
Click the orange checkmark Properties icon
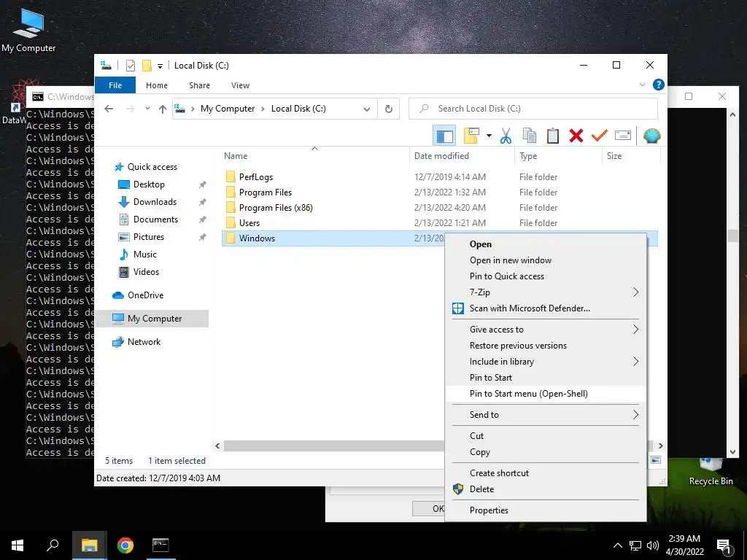click(600, 136)
